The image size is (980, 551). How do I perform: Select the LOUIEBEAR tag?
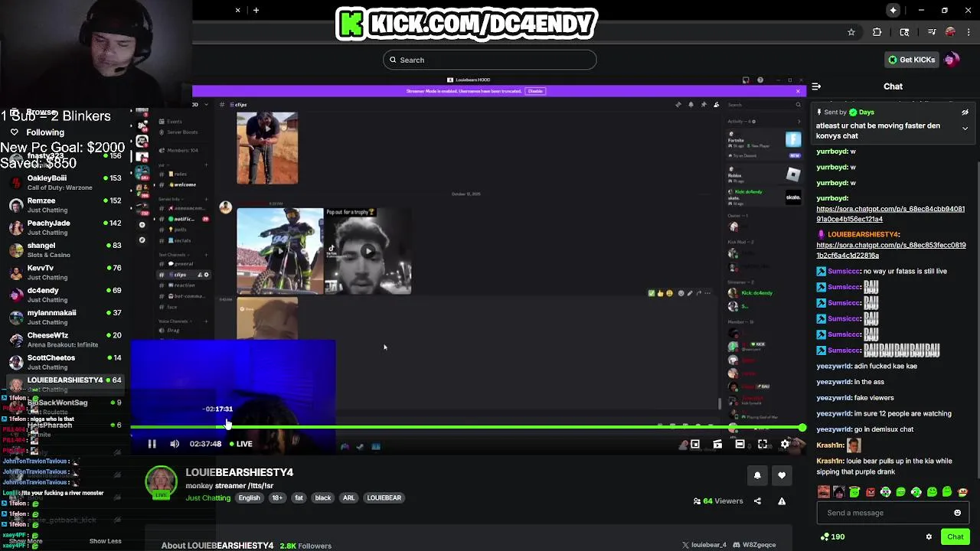(384, 498)
